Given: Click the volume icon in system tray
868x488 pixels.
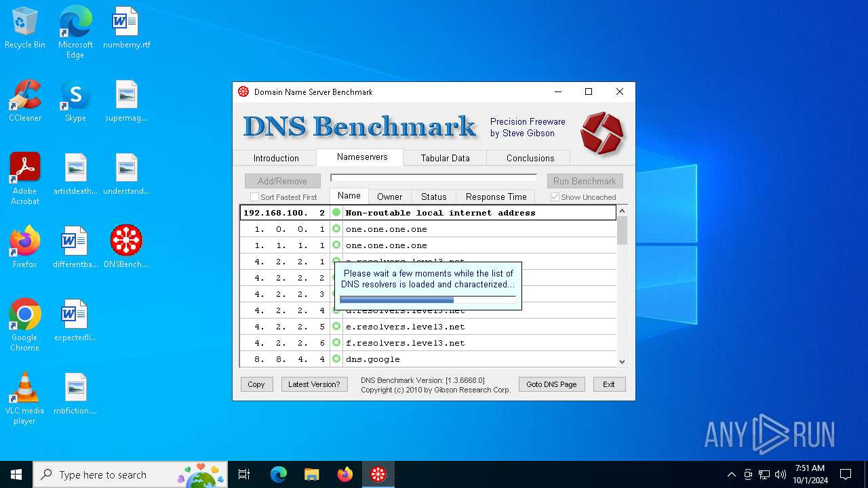Looking at the screenshot, I should coord(781,474).
